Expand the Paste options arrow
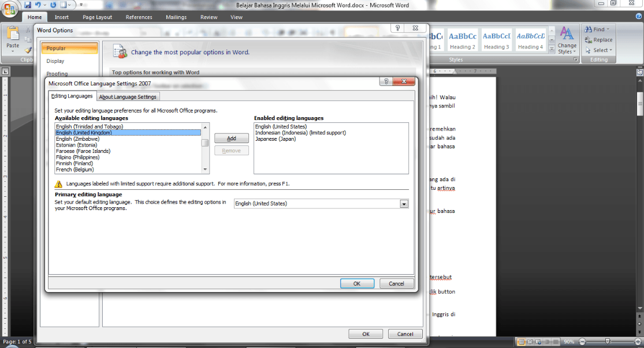Viewport: 644px width, 348px height. pos(13,51)
